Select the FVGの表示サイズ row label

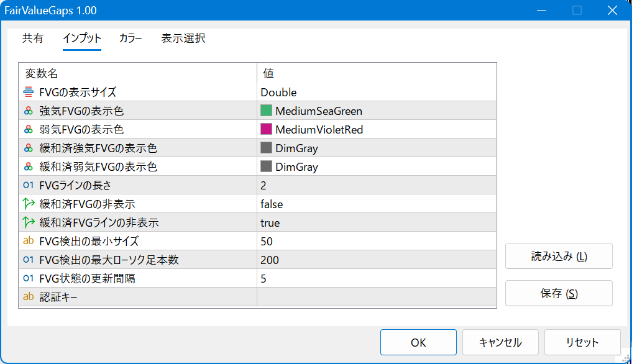78,92
